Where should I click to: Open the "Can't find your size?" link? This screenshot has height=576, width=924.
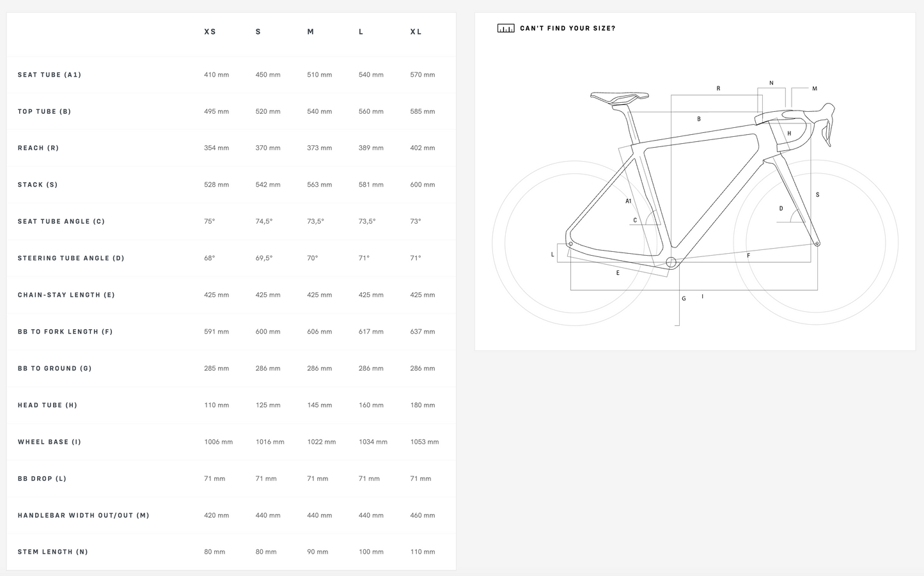(x=567, y=29)
